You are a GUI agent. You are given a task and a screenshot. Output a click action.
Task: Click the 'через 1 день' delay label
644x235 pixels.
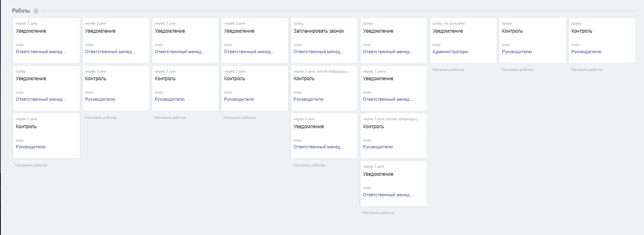point(374,71)
